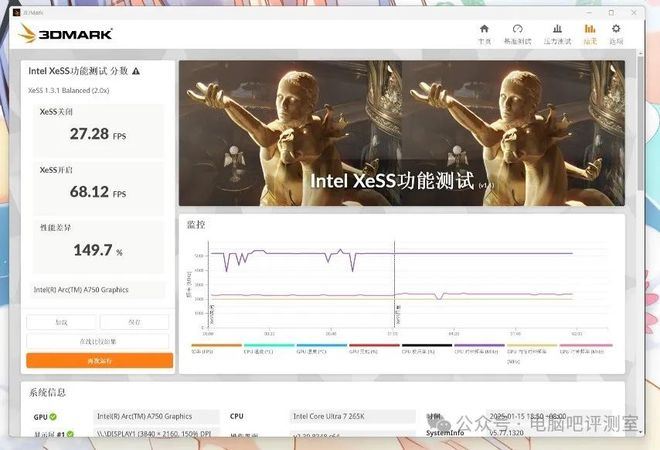Screen dimensions: 660x450
Task: Go to the Home (主页) page
Action: click(x=484, y=34)
